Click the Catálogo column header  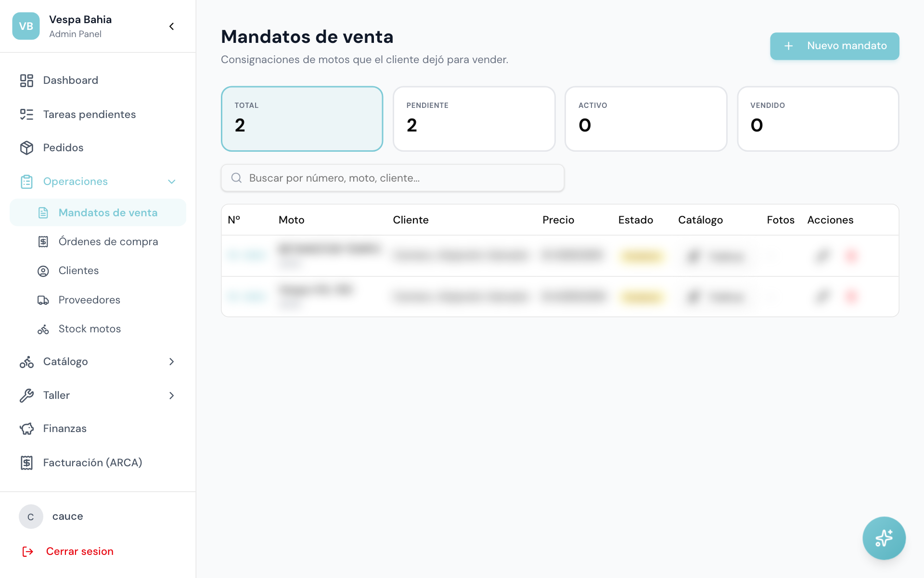pos(700,220)
